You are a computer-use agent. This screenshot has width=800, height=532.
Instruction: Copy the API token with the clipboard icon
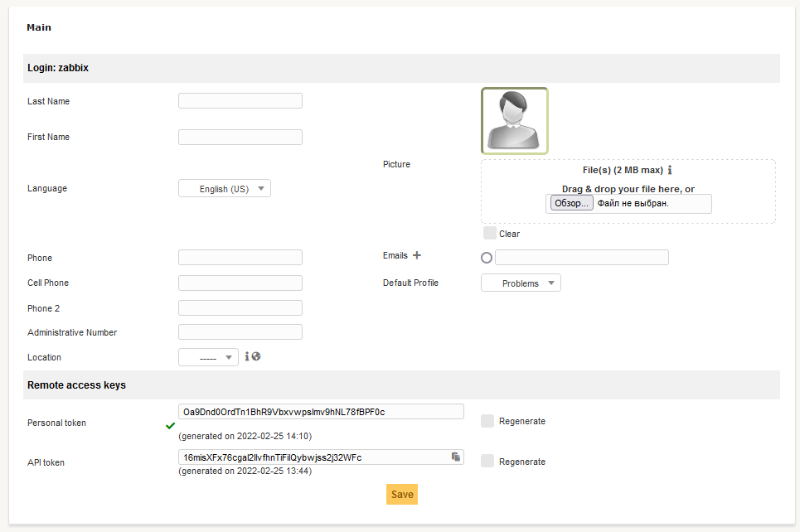(455, 457)
